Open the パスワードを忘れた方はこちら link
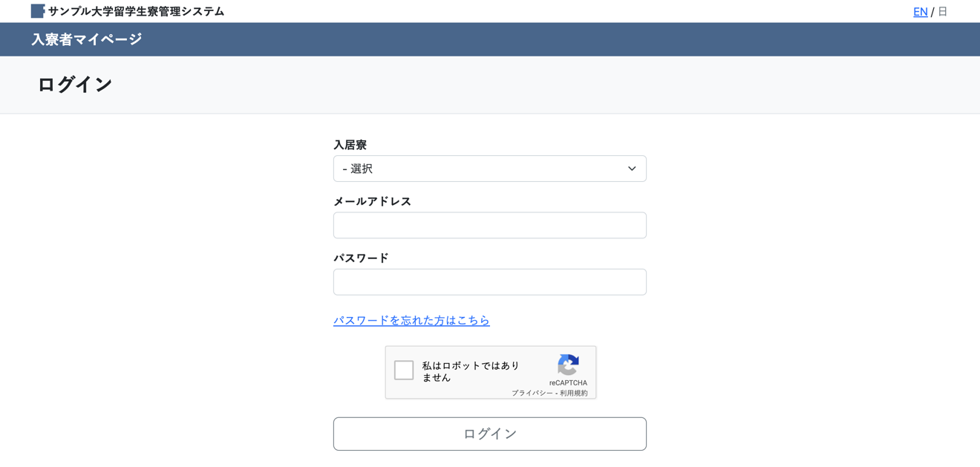 tap(411, 320)
